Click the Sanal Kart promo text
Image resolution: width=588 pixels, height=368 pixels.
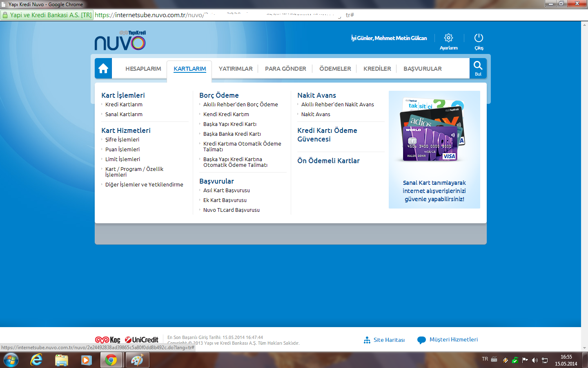click(x=434, y=191)
